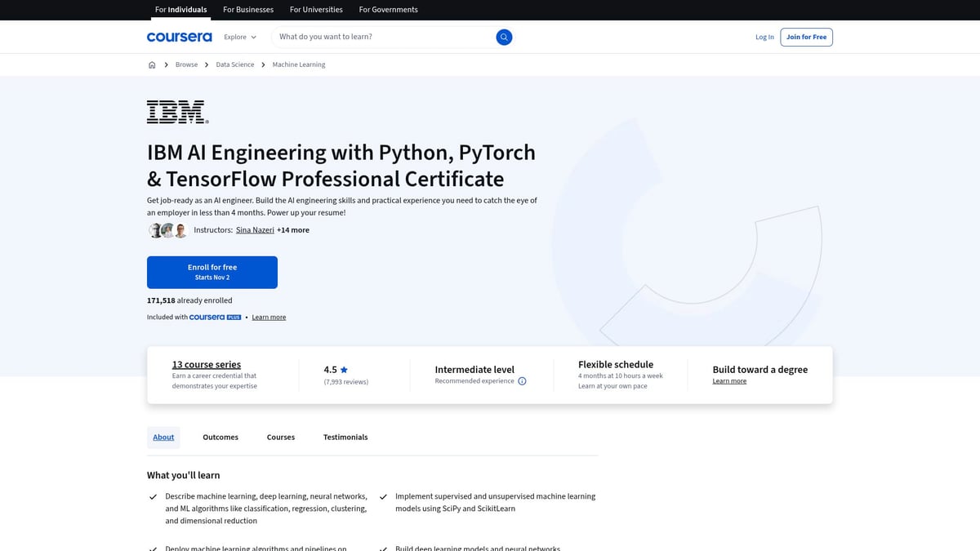
Task: Click the blue search magnifier button
Action: pos(504,37)
